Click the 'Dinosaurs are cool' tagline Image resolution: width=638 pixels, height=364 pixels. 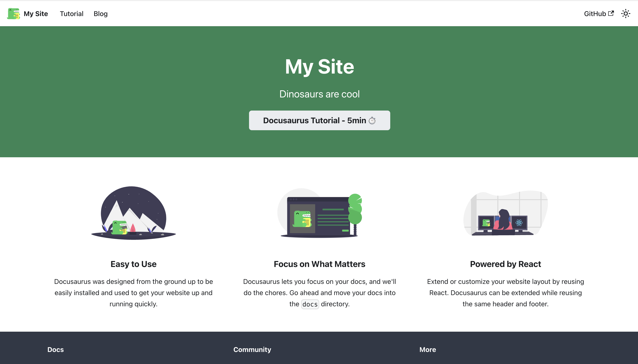(x=319, y=94)
